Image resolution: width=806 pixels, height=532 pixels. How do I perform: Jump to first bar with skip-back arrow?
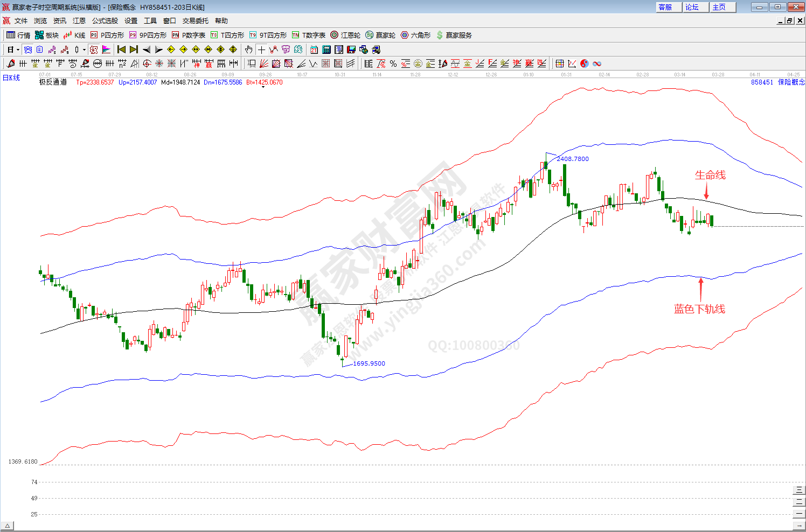[122, 50]
